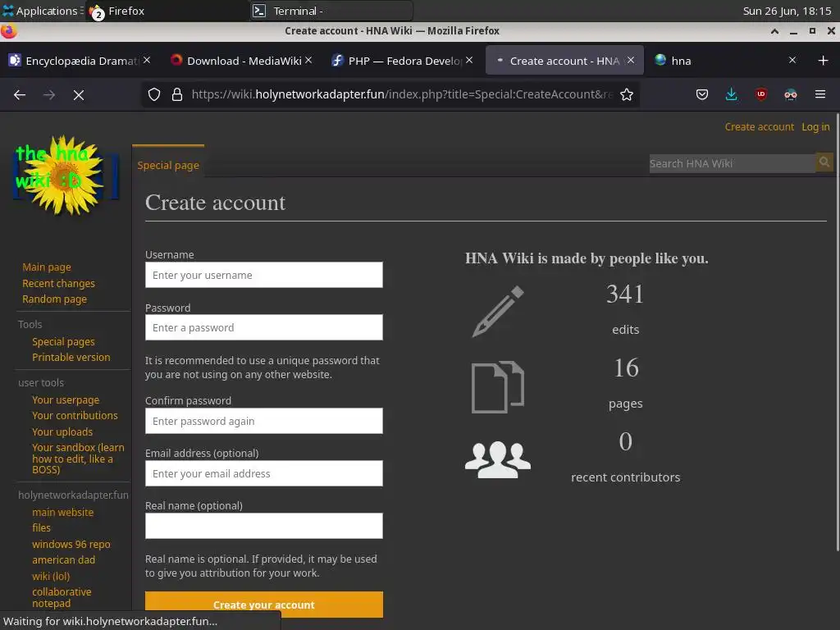Image resolution: width=840 pixels, height=630 pixels.
Task: Open the tracking protection shield icon
Action: coord(154,95)
